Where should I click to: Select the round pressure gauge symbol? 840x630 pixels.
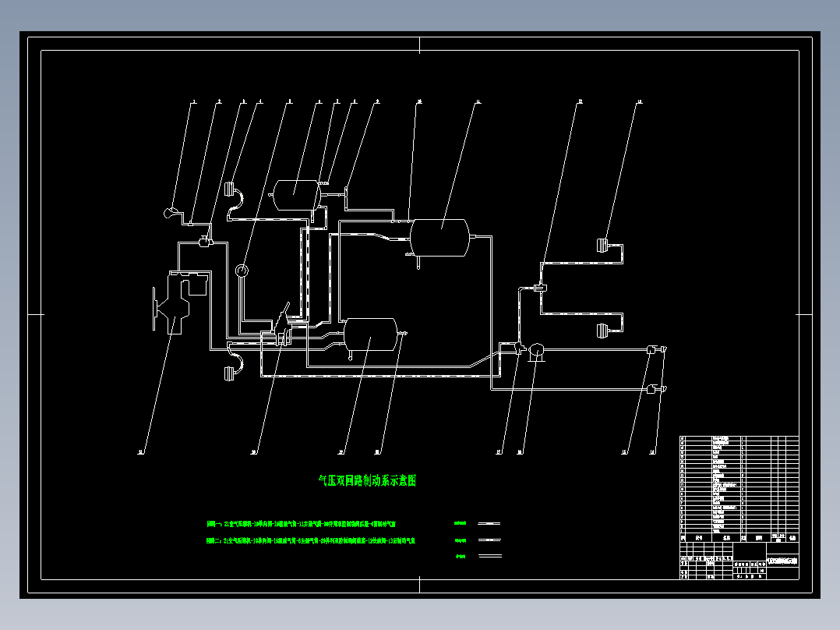(242, 271)
